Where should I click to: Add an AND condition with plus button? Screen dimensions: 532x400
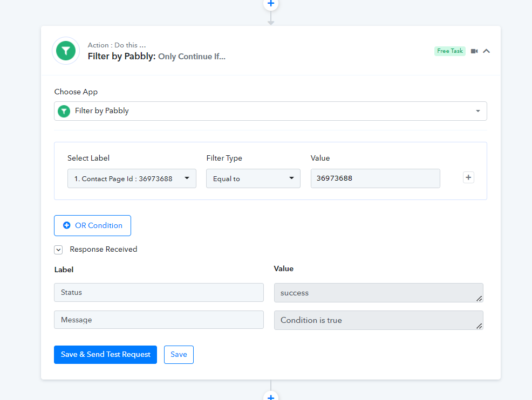pyautogui.click(x=468, y=177)
